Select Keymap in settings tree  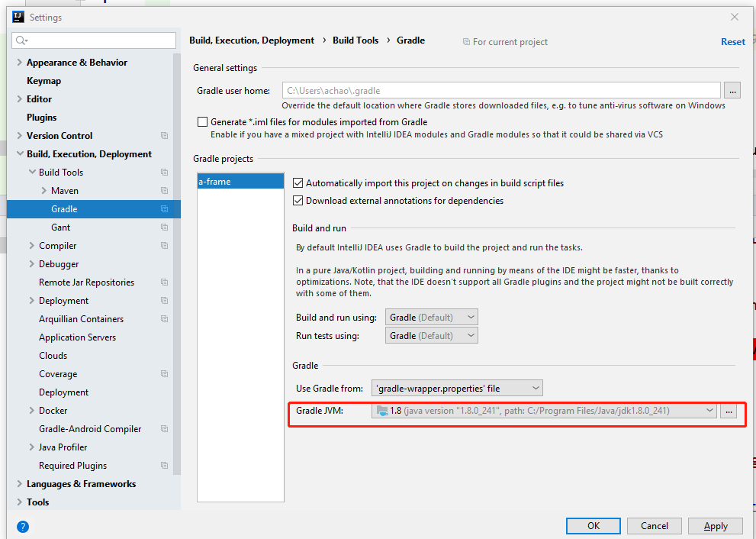[x=44, y=81]
